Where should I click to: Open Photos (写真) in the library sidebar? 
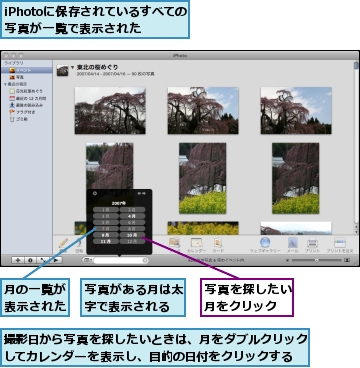pyautogui.click(x=27, y=77)
